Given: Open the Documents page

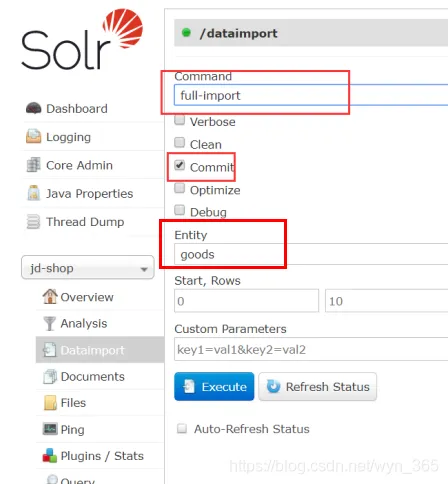Looking at the screenshot, I should pyautogui.click(x=92, y=376).
